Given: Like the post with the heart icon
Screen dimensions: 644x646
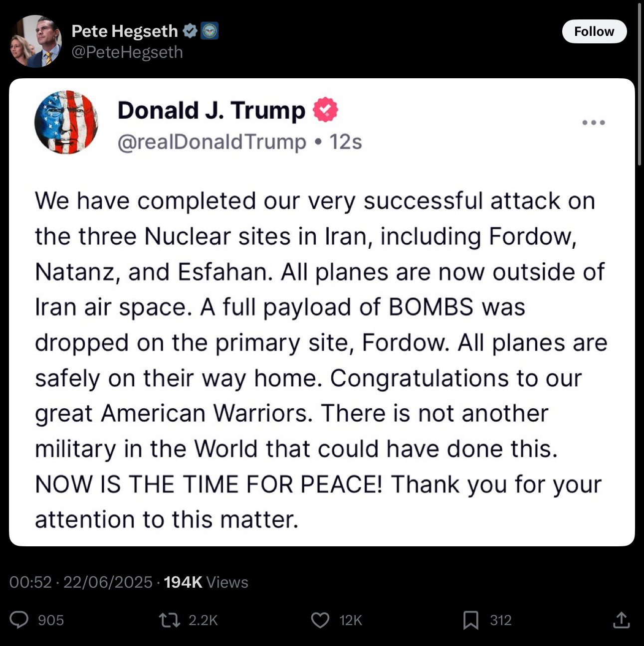Looking at the screenshot, I should (320, 620).
